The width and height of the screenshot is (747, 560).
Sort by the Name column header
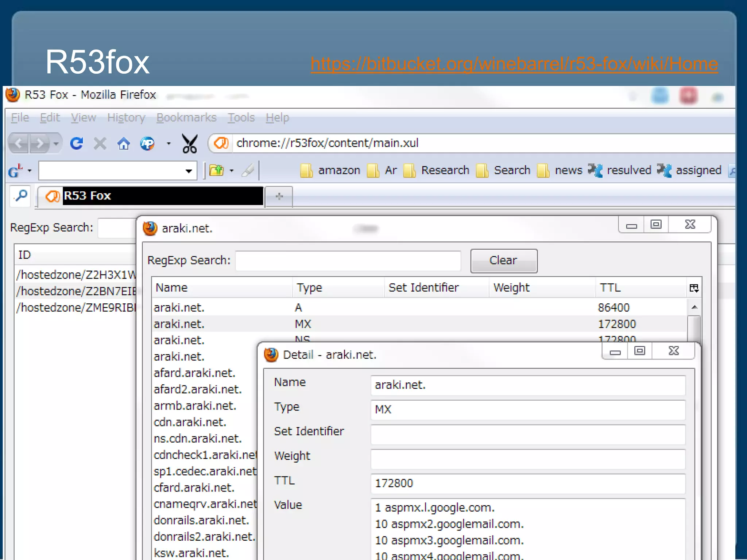click(222, 288)
